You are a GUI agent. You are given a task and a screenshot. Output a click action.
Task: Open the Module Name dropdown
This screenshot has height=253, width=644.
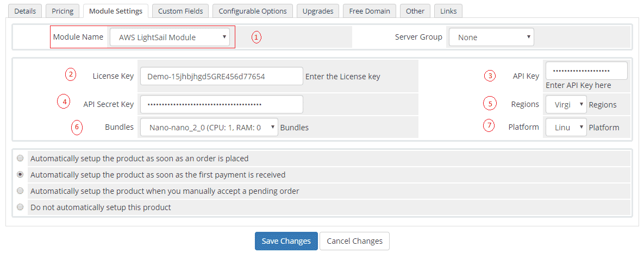(169, 37)
